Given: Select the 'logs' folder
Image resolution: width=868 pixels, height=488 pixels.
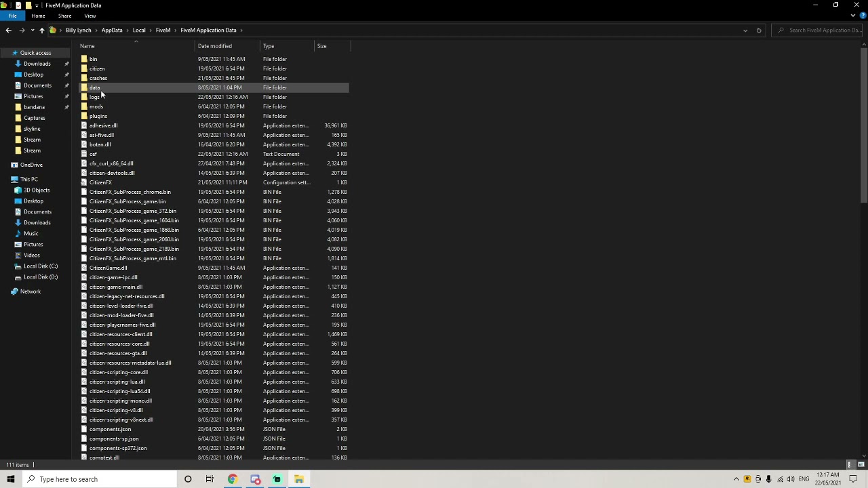Looking at the screenshot, I should click(x=94, y=97).
